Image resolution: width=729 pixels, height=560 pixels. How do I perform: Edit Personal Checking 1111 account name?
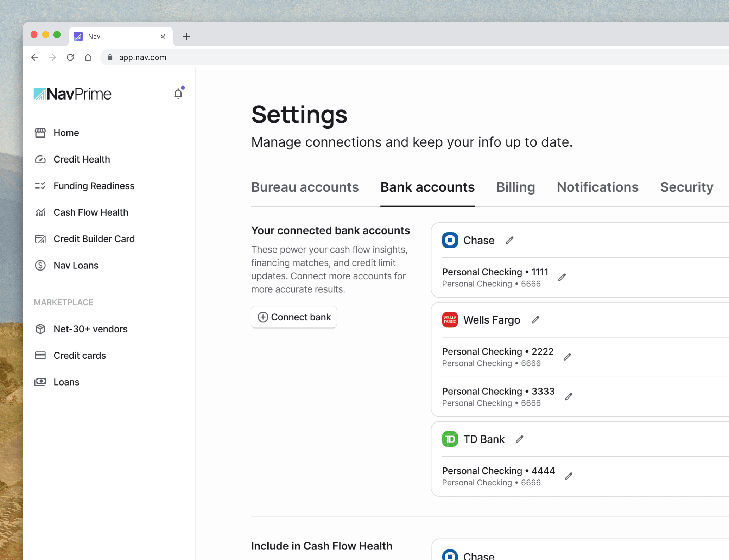pos(562,278)
